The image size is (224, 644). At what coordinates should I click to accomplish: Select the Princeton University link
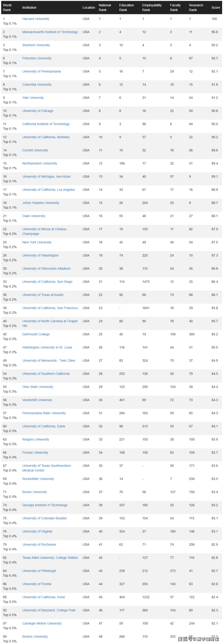pos(37,58)
